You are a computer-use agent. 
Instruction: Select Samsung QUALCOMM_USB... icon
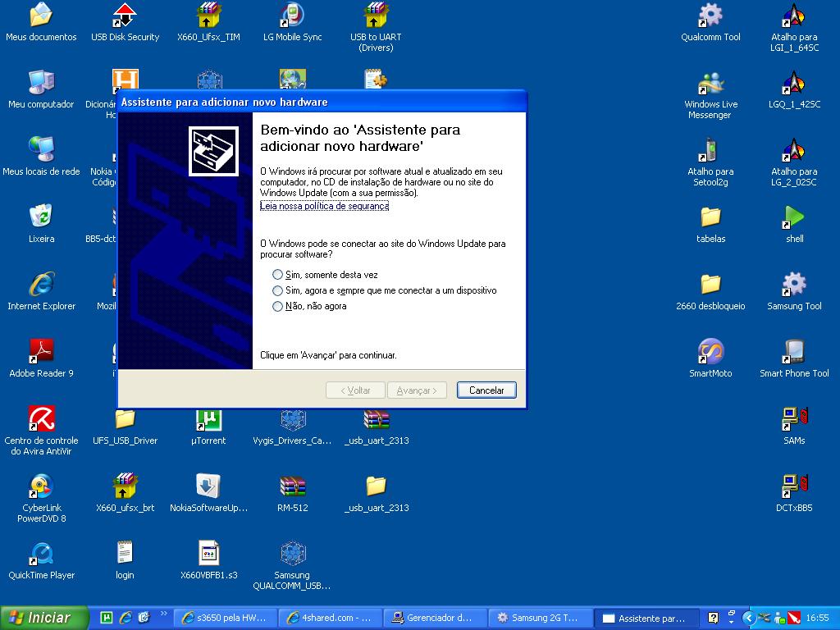(293, 566)
